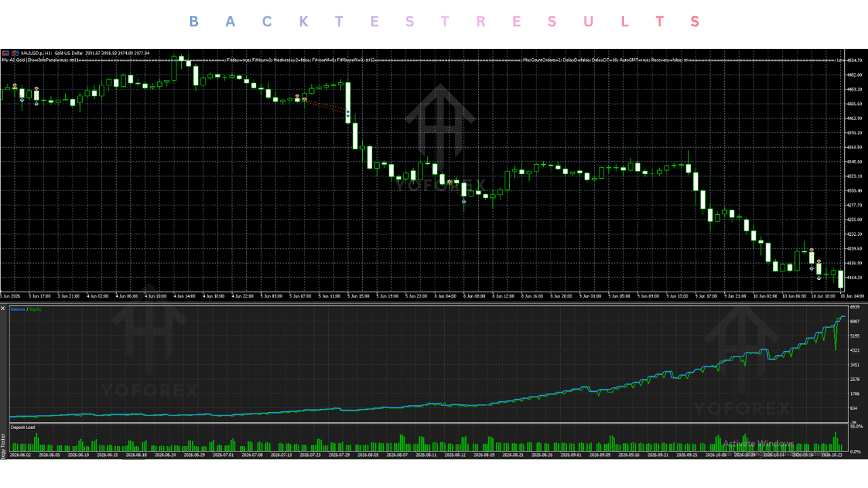Click the Balance legend label
The image size is (868, 488).
coord(18,309)
